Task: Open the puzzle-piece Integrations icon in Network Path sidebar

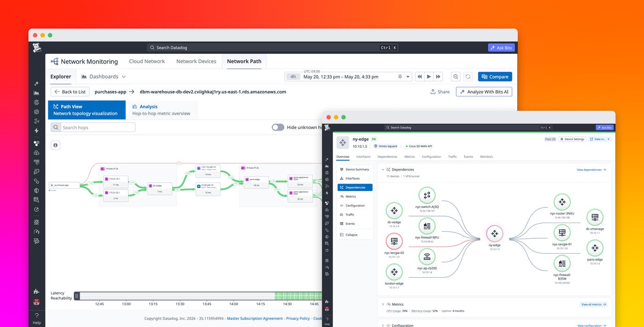Action: 37,291
